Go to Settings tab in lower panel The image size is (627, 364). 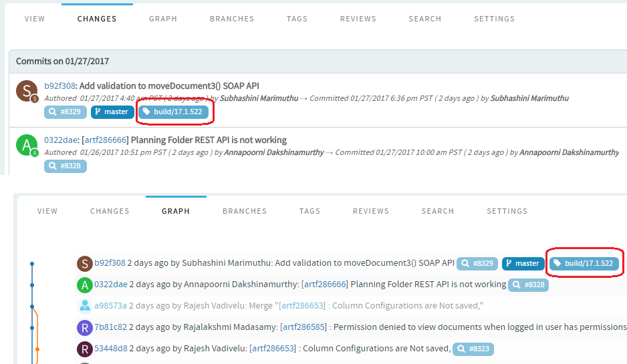507,211
